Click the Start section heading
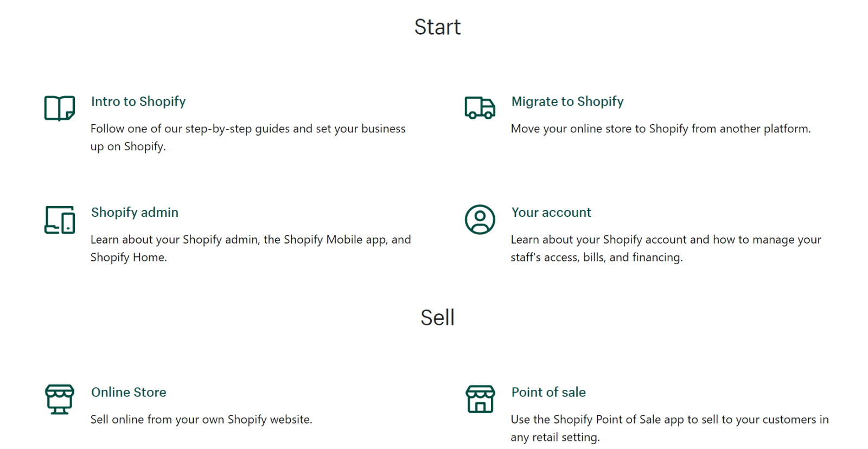 tap(438, 27)
